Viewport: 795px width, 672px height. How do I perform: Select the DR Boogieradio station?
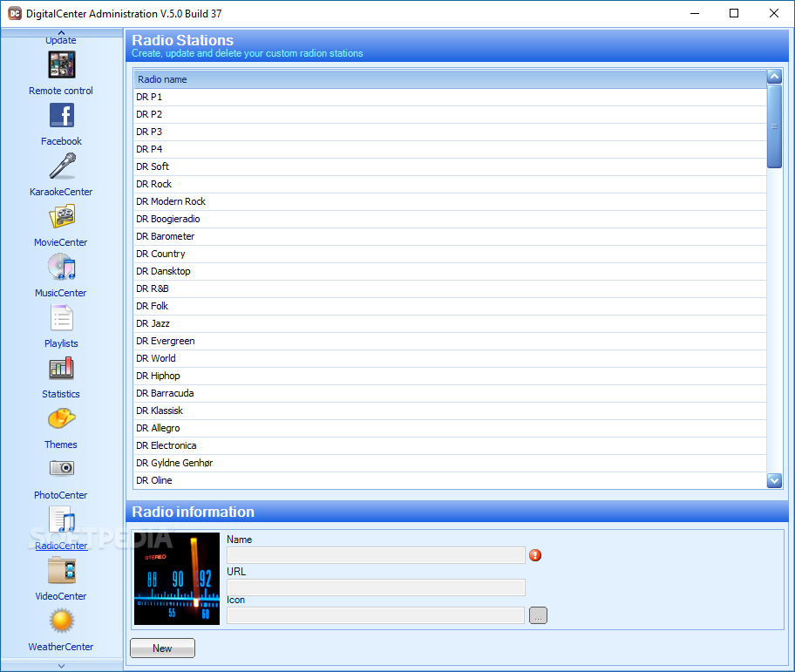[x=450, y=219]
